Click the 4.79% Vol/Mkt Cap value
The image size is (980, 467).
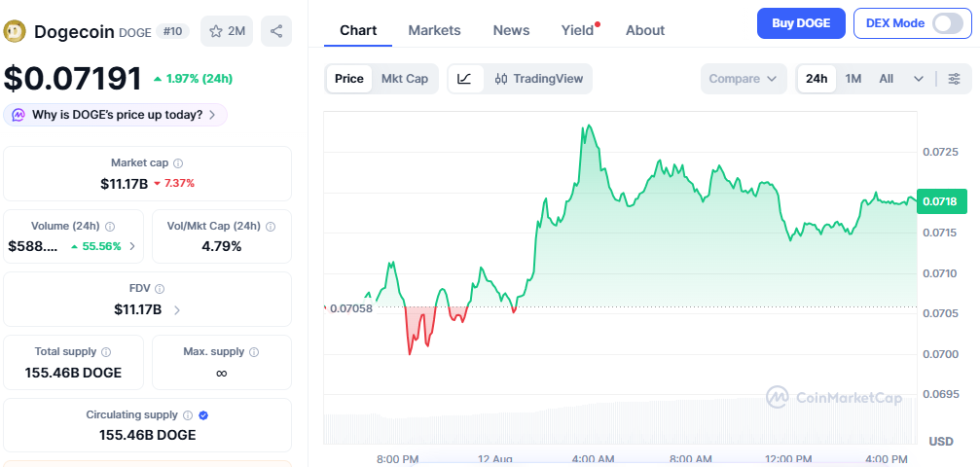221,246
